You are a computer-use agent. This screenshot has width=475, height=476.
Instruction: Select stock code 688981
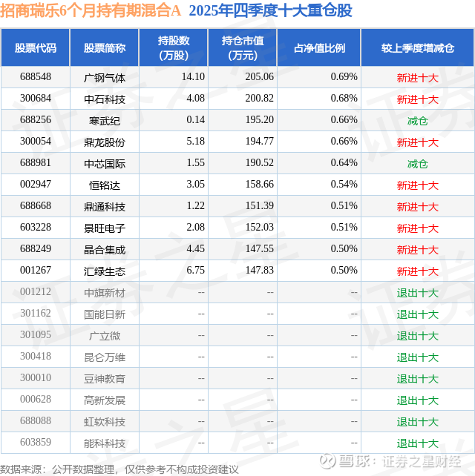pos(36,162)
